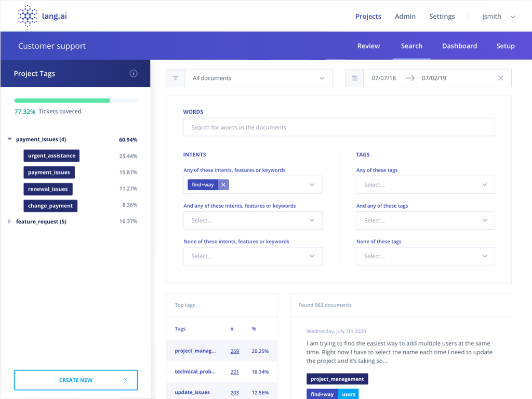Open the Any of these tags dropdown

tap(425, 184)
